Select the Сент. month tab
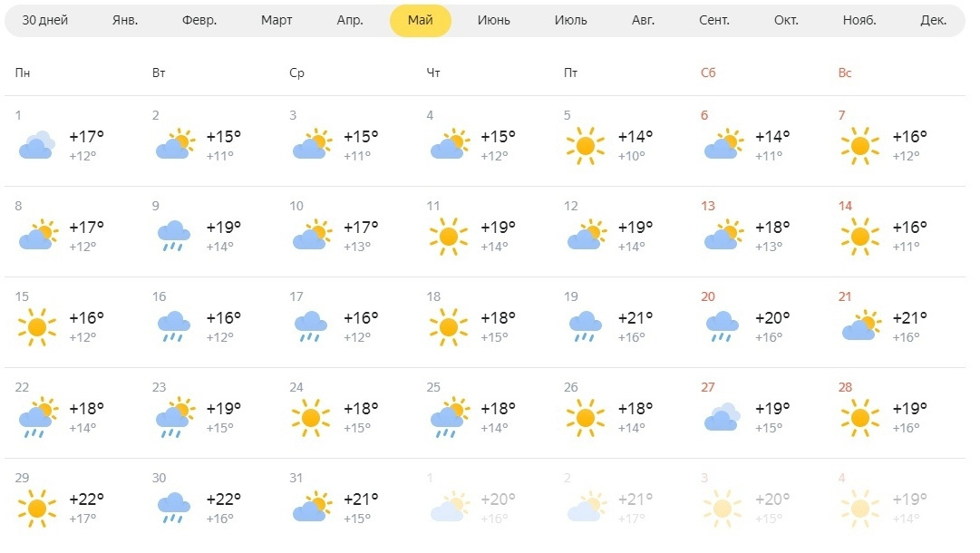980x553 pixels. click(x=713, y=20)
